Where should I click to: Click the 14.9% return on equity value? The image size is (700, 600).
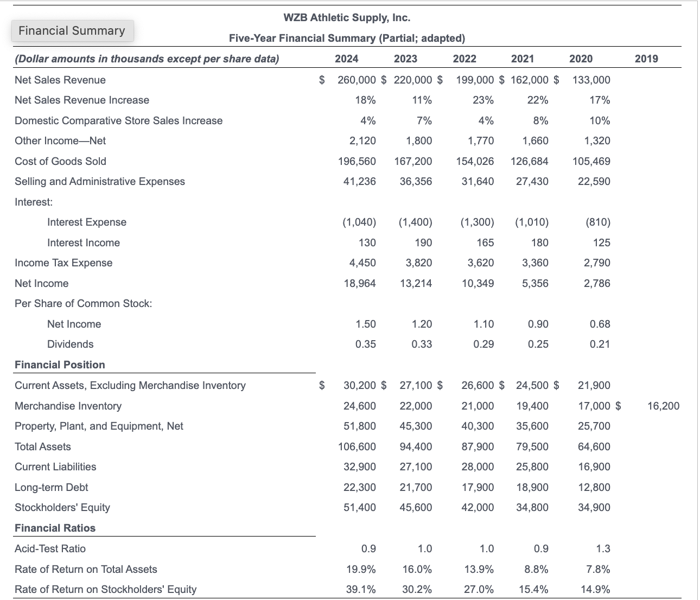pos(595,589)
